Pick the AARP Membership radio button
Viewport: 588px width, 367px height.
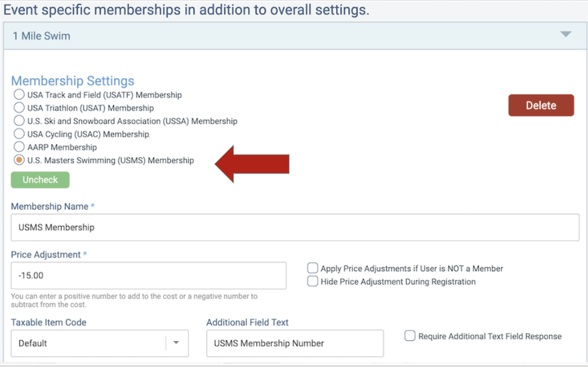point(19,147)
